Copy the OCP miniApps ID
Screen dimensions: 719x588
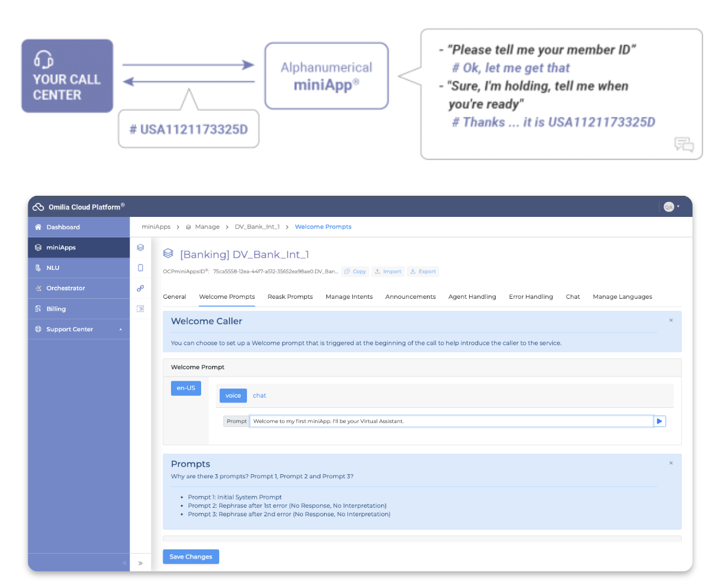(x=355, y=272)
